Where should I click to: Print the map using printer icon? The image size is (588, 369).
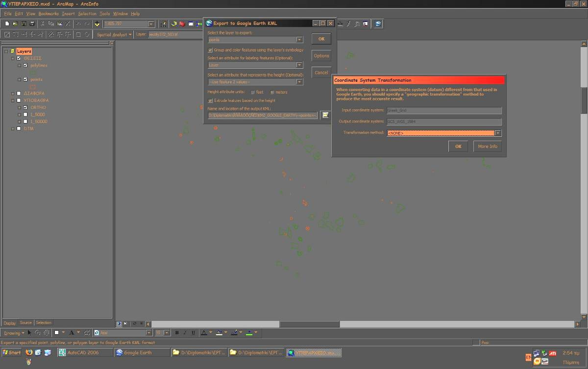[32, 24]
